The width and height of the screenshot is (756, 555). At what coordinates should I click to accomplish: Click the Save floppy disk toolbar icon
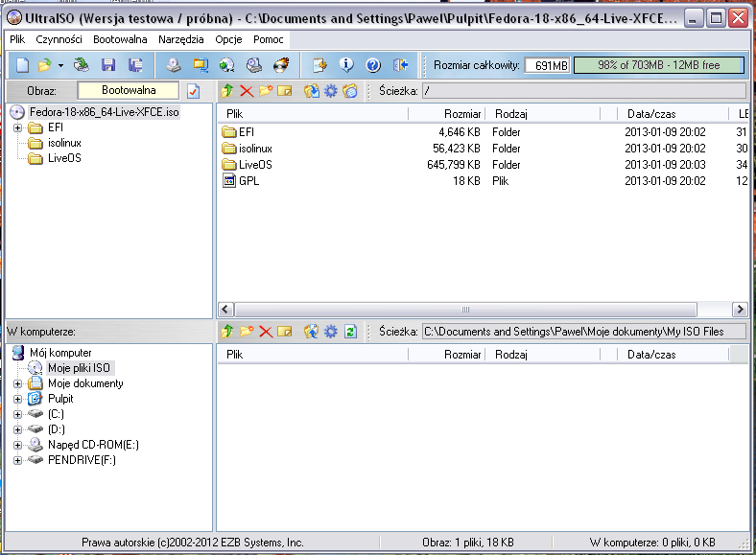[108, 65]
